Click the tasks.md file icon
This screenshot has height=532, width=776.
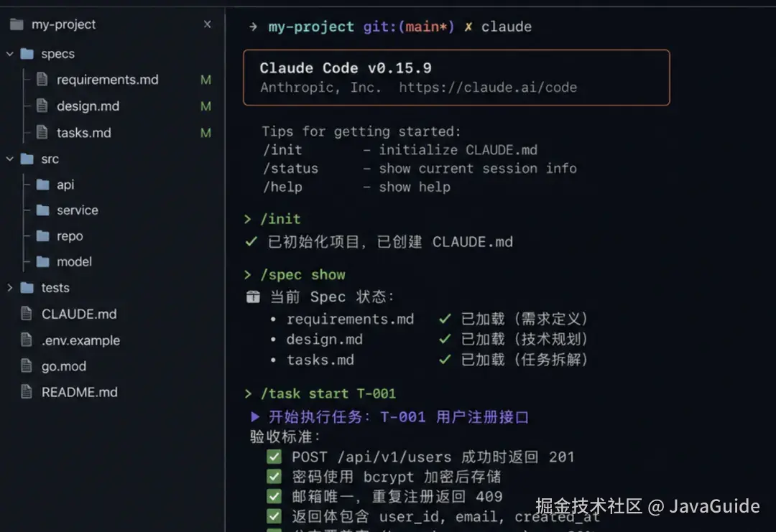(42, 132)
